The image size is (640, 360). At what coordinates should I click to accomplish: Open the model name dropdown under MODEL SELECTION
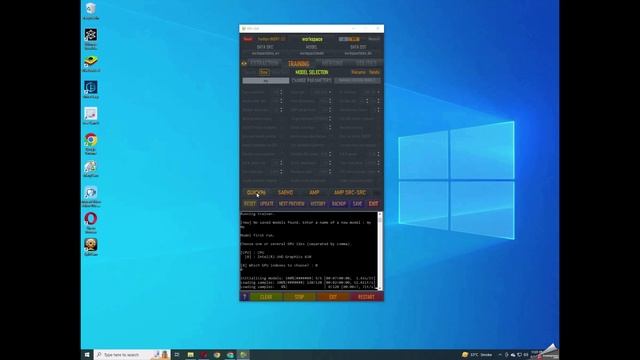[266, 81]
